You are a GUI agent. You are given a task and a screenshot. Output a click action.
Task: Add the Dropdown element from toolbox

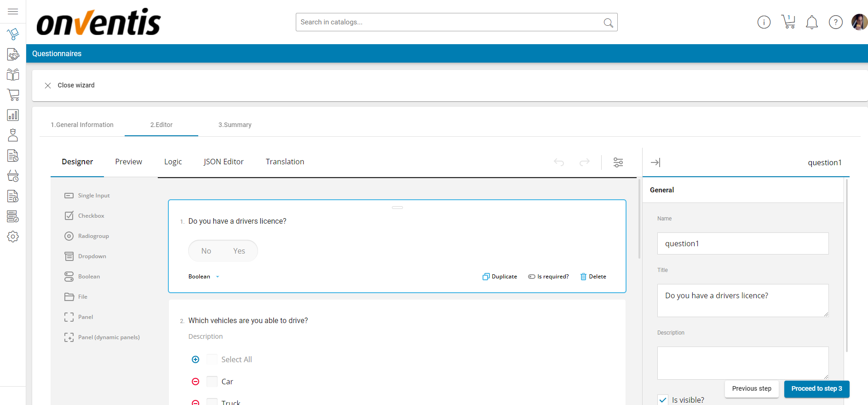(92, 256)
